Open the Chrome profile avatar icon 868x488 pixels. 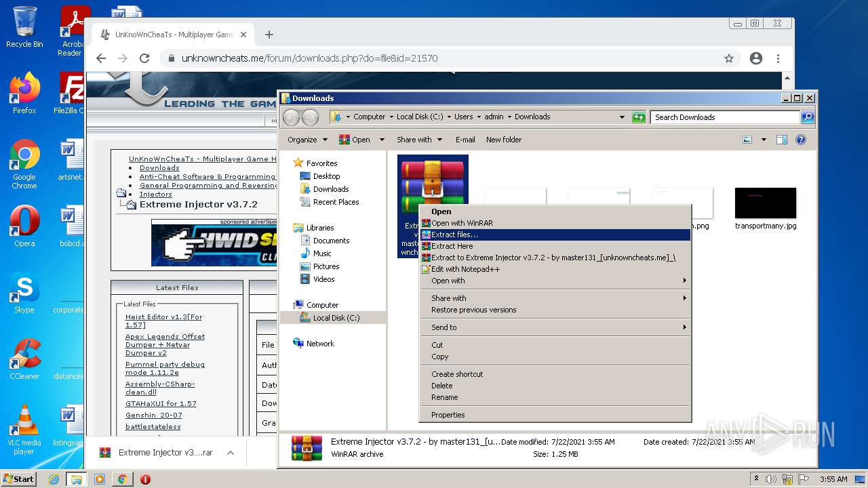point(756,58)
